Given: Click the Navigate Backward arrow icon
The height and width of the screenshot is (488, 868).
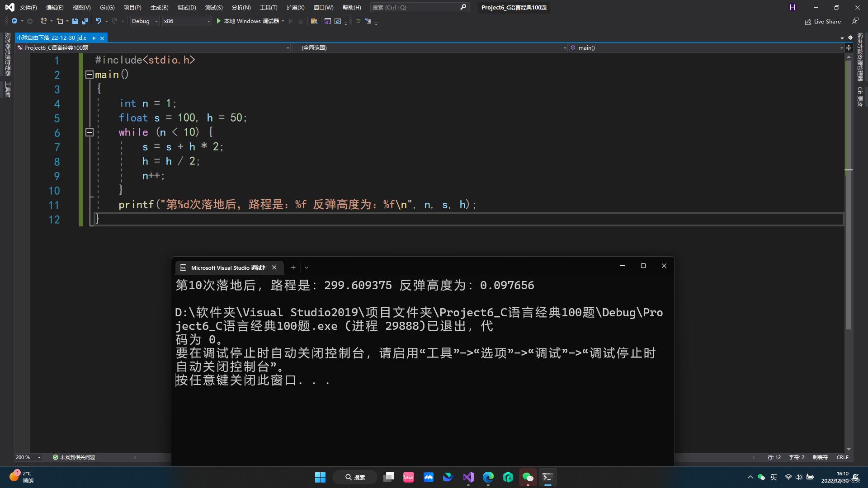Looking at the screenshot, I should click(x=15, y=21).
